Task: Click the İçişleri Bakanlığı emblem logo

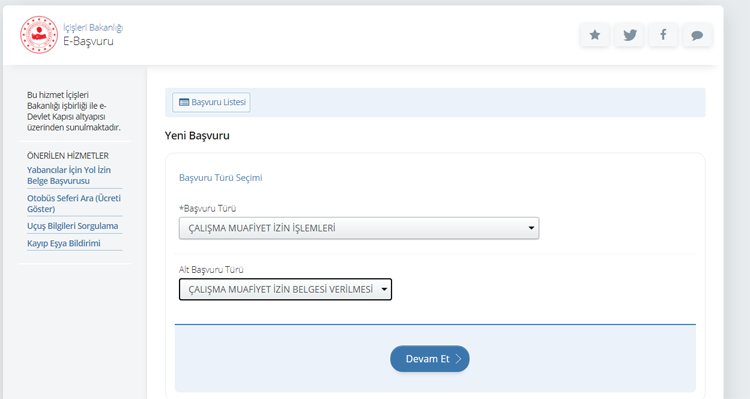Action: [39, 35]
